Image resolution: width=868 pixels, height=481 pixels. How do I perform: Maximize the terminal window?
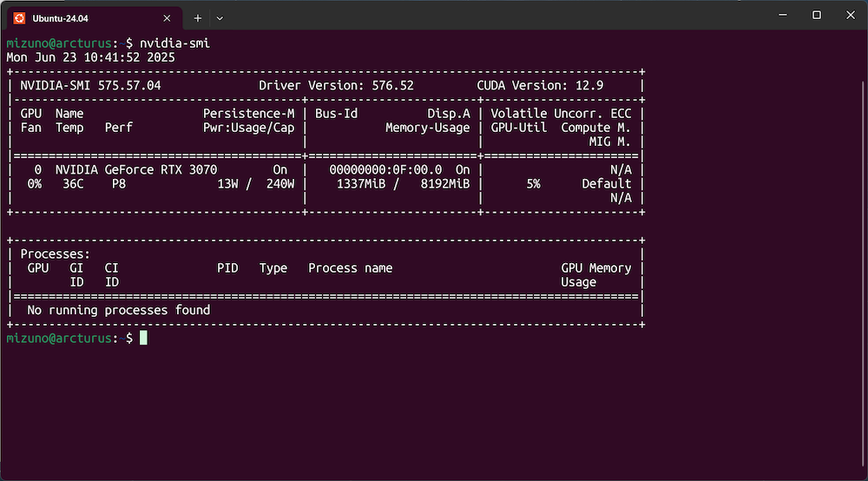(816, 15)
